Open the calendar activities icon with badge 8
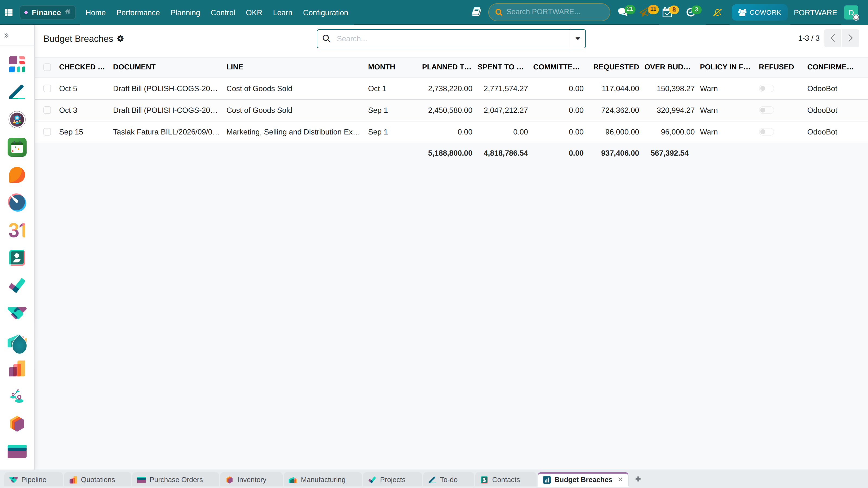The width and height of the screenshot is (868, 488). 667,12
